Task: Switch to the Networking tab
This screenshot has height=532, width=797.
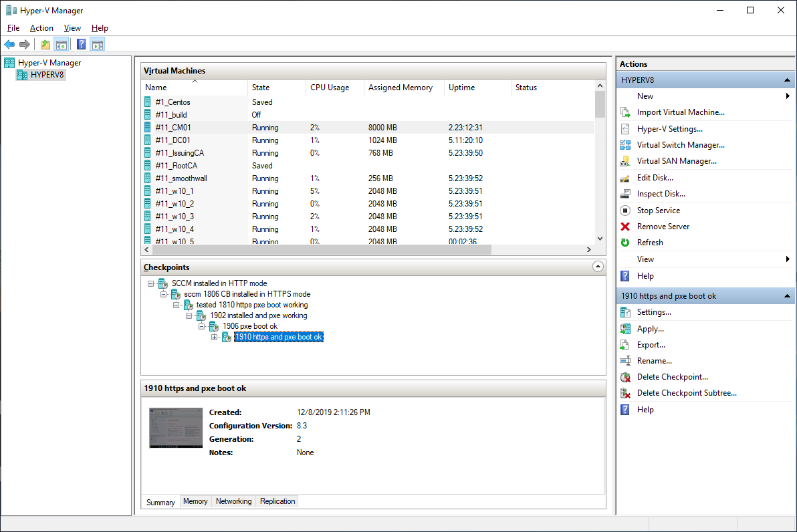Action: coord(234,501)
